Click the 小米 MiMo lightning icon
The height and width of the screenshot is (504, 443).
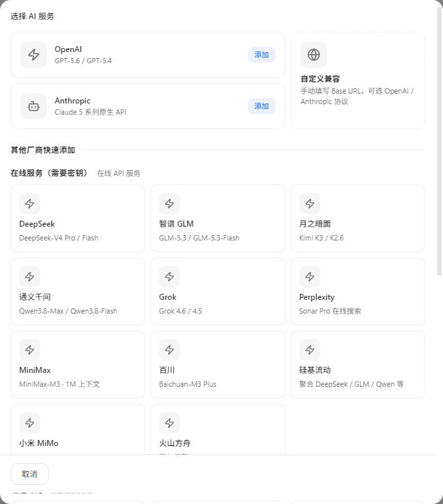pos(30,423)
